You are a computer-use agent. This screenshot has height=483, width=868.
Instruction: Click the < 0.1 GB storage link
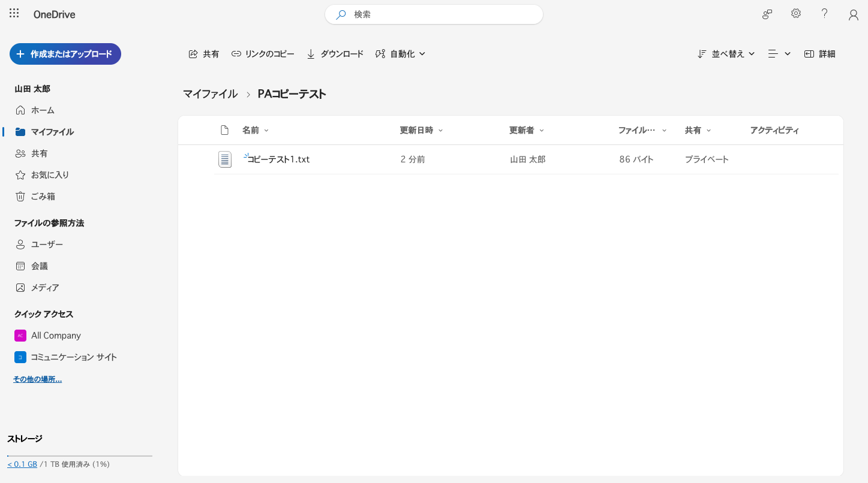coord(22,464)
